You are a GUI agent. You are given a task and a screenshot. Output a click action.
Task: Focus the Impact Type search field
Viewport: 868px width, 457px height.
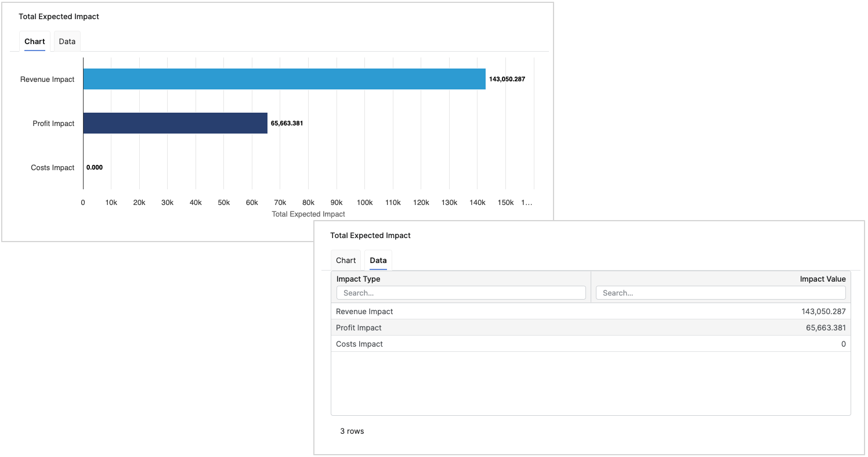tap(461, 293)
